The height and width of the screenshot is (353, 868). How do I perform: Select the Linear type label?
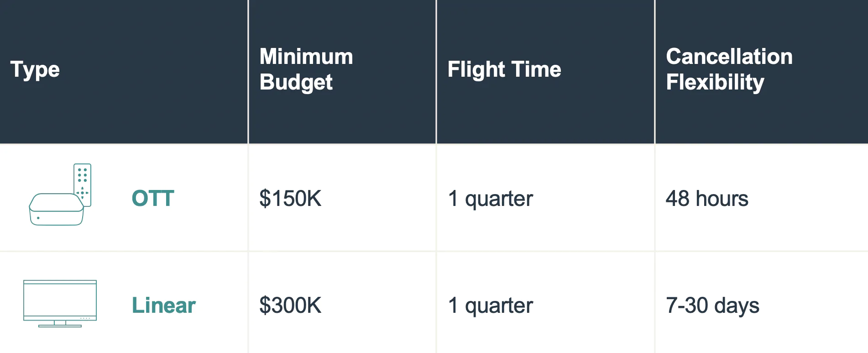point(163,306)
